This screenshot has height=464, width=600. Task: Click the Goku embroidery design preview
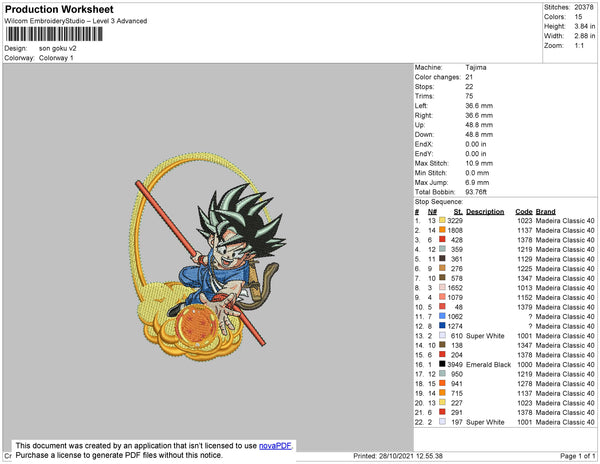tap(208, 256)
